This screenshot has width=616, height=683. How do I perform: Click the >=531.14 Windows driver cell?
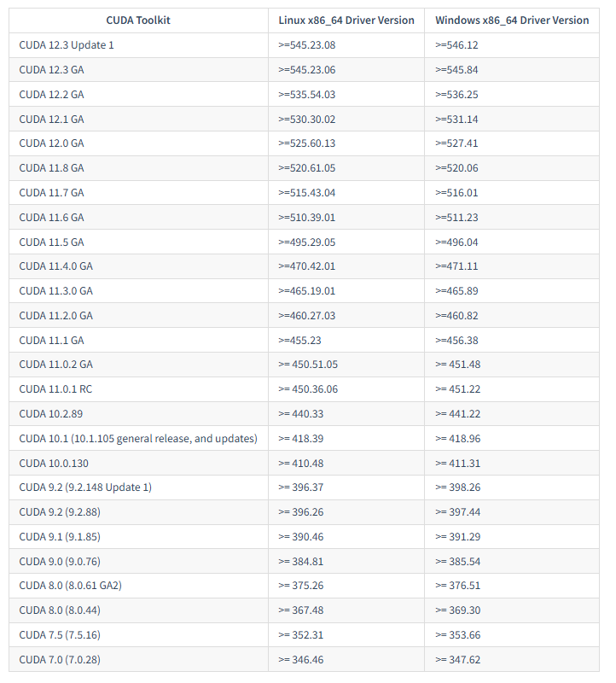456,120
